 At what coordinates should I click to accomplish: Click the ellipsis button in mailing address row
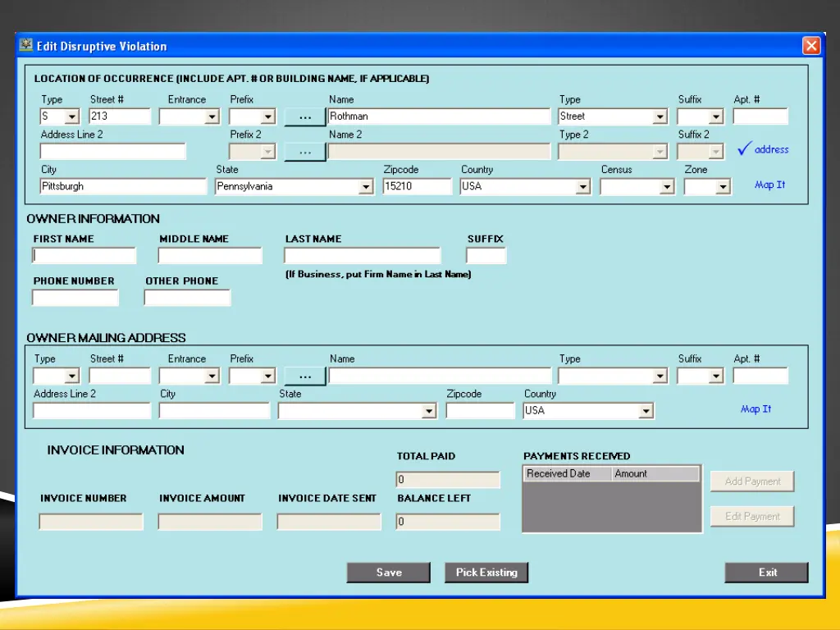(x=305, y=376)
